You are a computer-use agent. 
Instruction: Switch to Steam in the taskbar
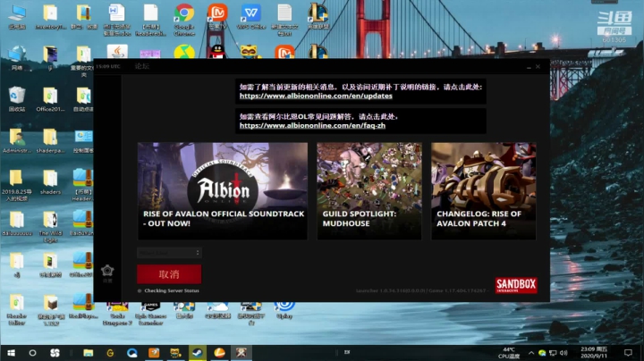click(198, 353)
